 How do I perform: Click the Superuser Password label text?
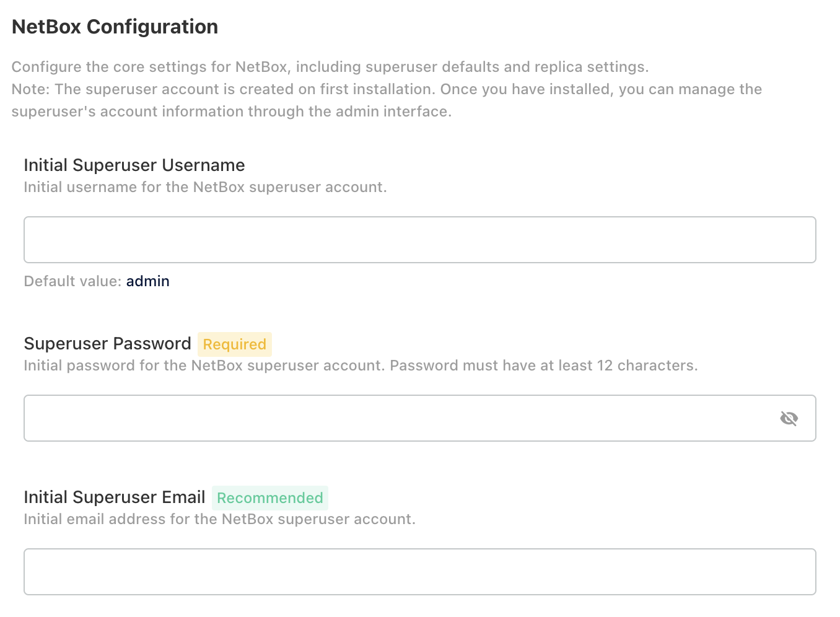pyautogui.click(x=107, y=344)
